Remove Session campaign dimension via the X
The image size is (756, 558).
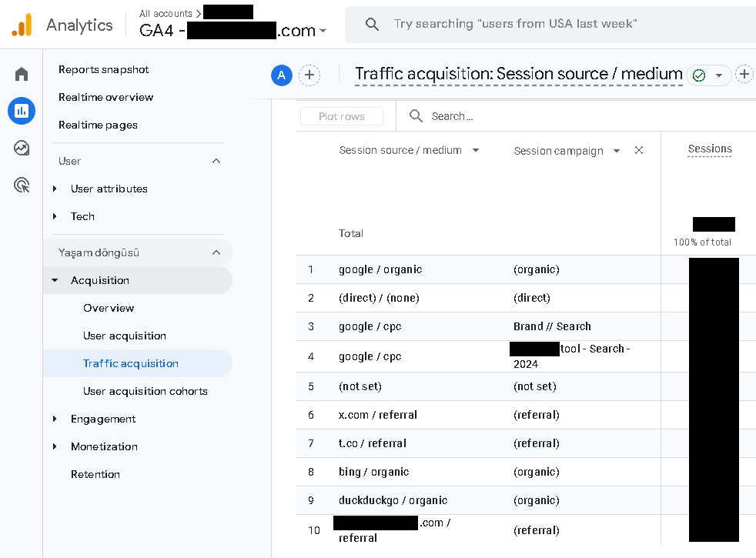pos(639,151)
